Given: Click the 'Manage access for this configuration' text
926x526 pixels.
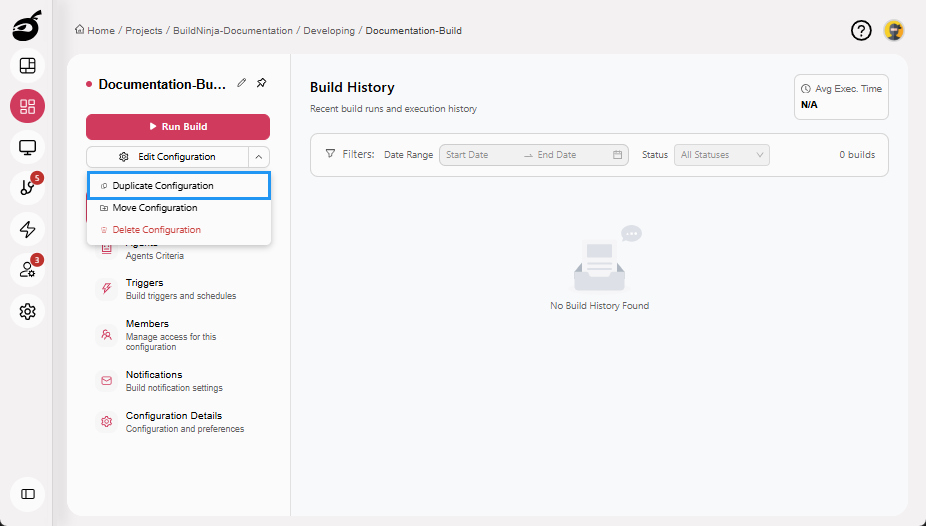Looking at the screenshot, I should click(171, 342).
